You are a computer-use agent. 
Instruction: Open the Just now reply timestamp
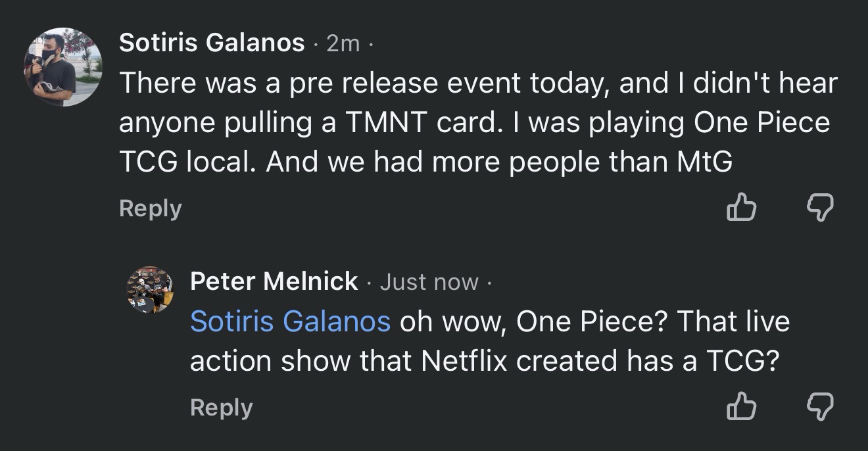click(x=429, y=282)
